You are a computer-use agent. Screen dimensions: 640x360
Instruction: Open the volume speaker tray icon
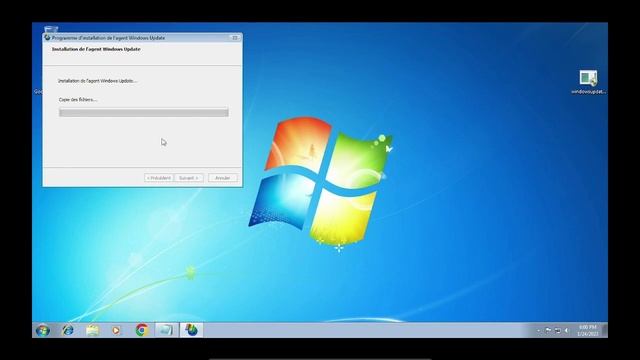(567, 331)
